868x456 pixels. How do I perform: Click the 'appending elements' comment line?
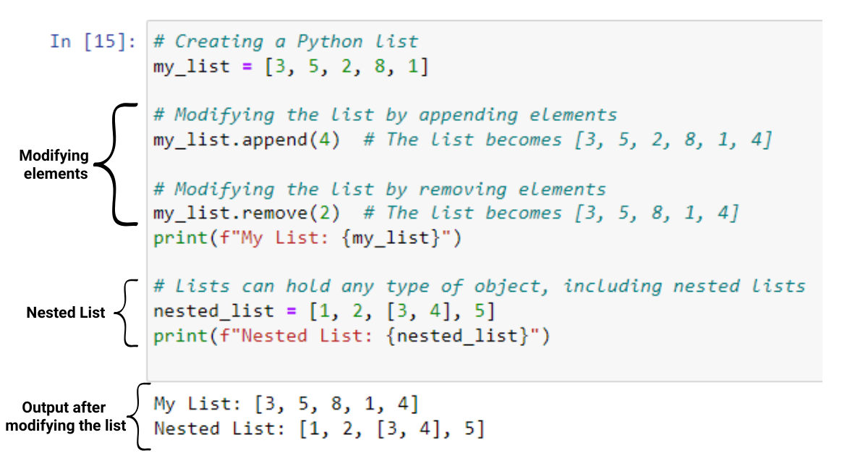click(386, 115)
